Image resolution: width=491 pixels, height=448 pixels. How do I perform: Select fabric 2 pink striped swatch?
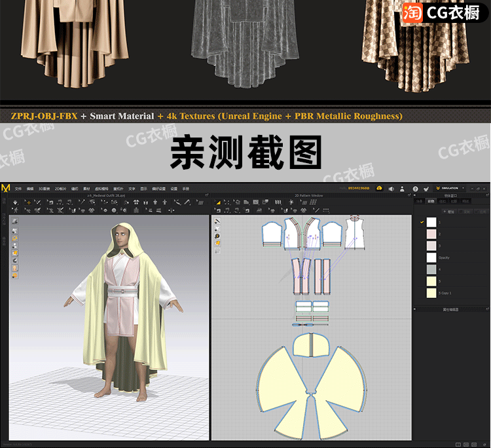431,234
